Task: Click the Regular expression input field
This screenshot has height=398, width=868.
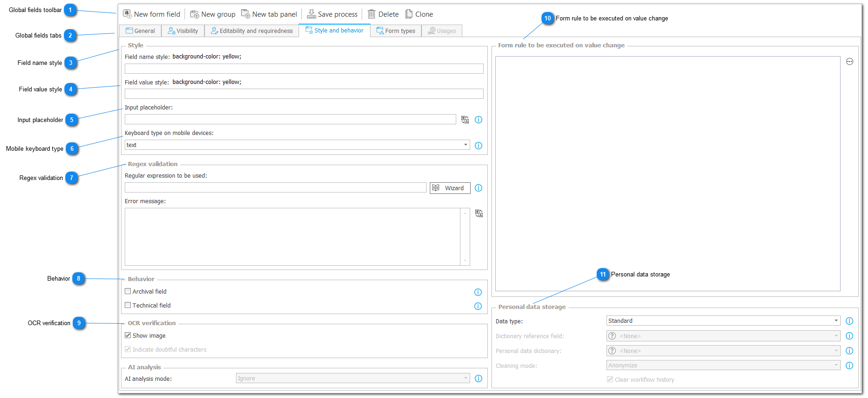Action: point(275,187)
